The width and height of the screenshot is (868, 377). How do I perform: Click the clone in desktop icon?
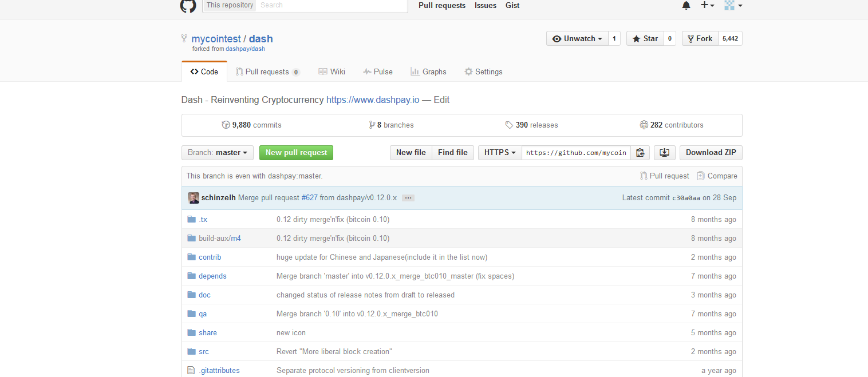tap(664, 153)
